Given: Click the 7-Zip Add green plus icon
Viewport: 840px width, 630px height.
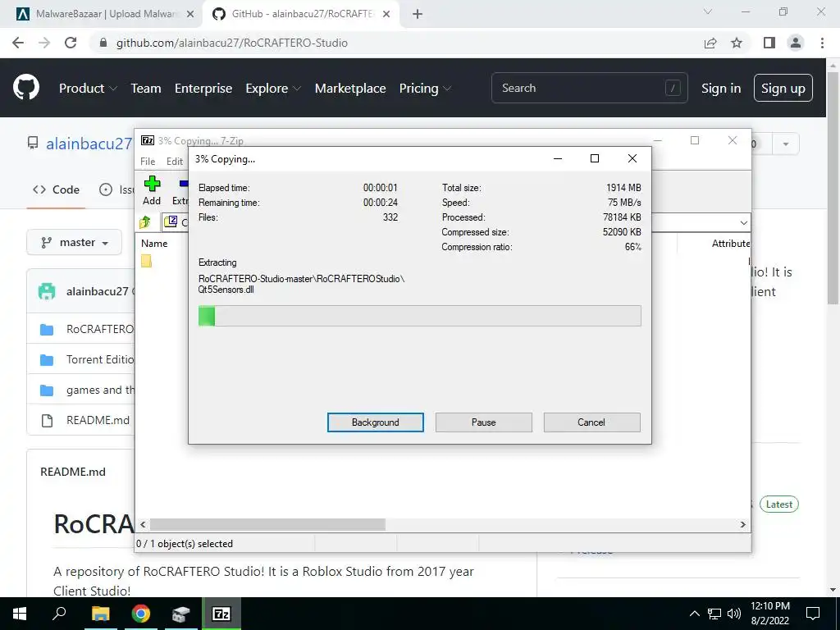Looking at the screenshot, I should pyautogui.click(x=152, y=185).
